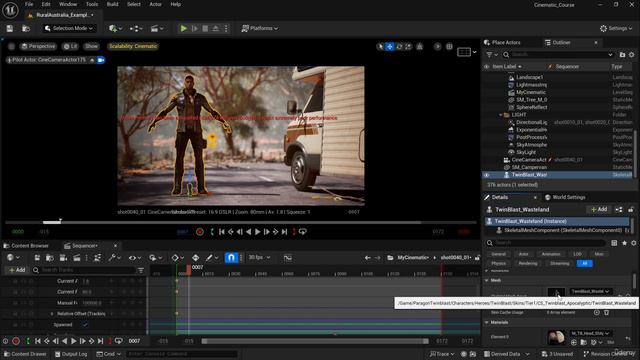
Task: Open Content Drawer from status bar
Action: (25, 354)
